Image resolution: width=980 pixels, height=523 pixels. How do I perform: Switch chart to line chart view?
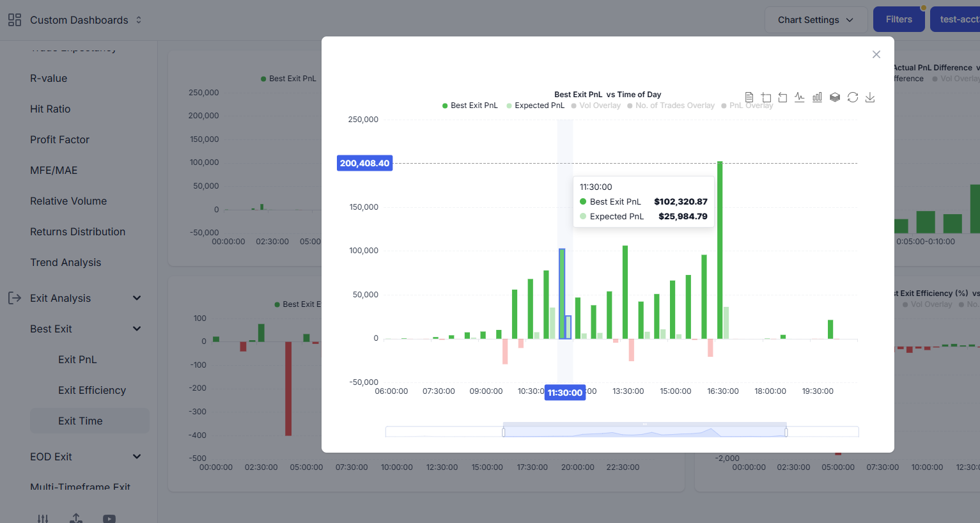click(x=800, y=97)
